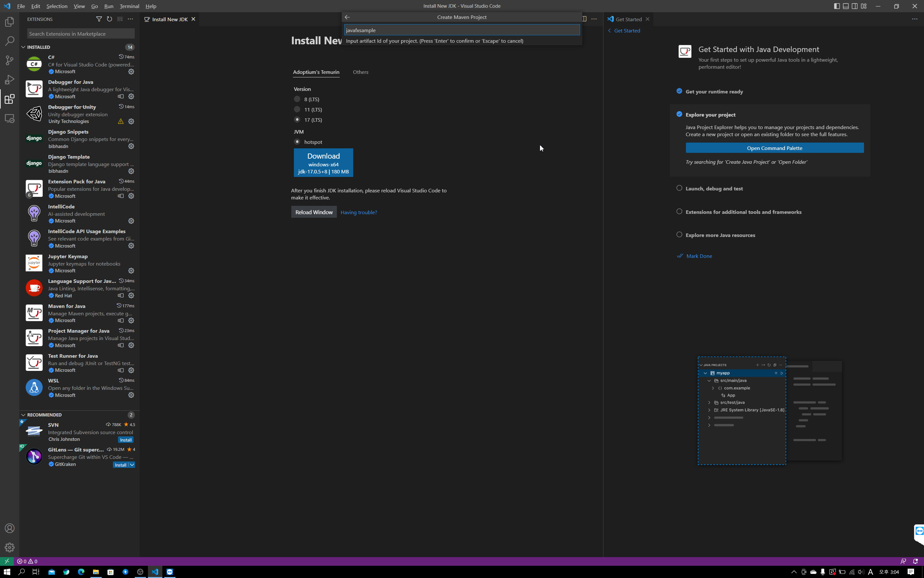Open settings gear for C# extension
The width and height of the screenshot is (924, 578).
(131, 72)
